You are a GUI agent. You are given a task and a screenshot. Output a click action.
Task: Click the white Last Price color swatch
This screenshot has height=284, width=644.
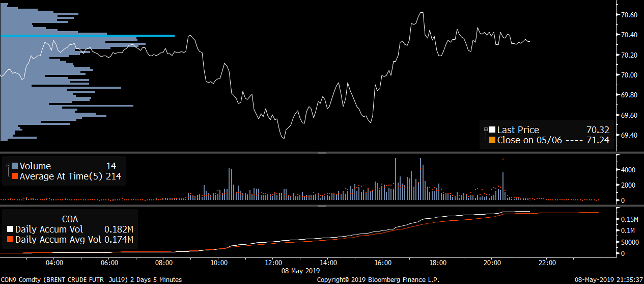pyautogui.click(x=492, y=130)
